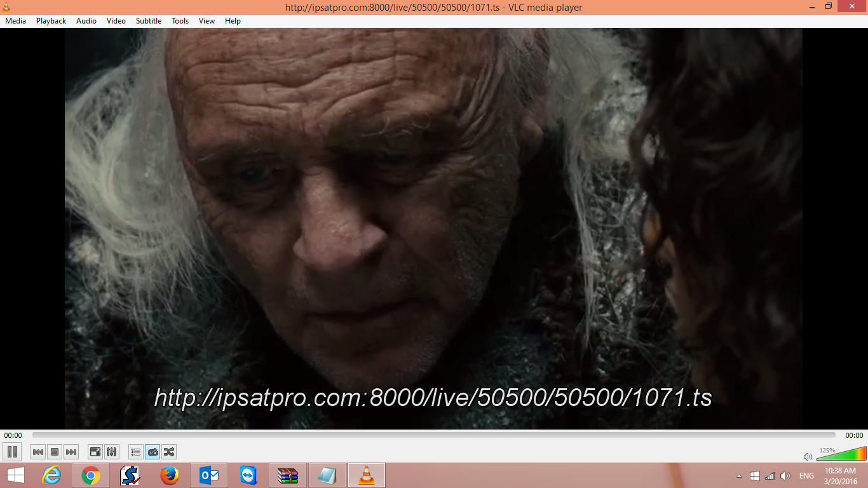Open the Audio menu
This screenshot has height=488, width=868.
coord(86,21)
